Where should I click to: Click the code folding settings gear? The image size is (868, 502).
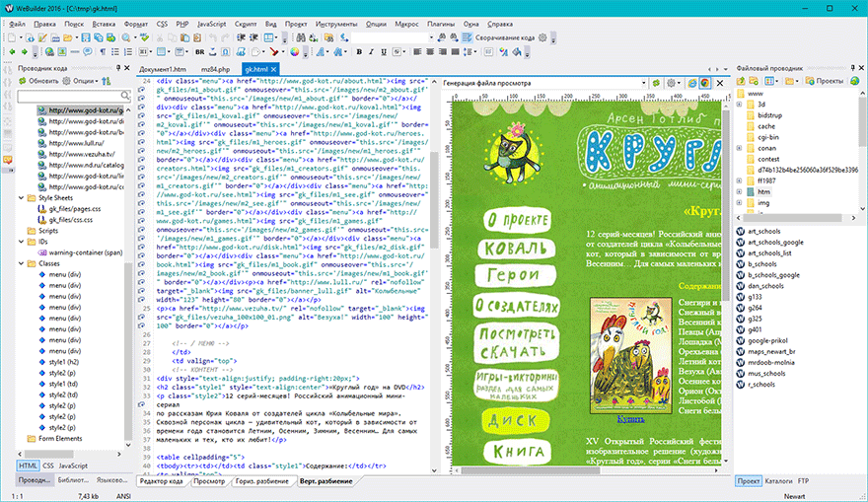pos(542,37)
